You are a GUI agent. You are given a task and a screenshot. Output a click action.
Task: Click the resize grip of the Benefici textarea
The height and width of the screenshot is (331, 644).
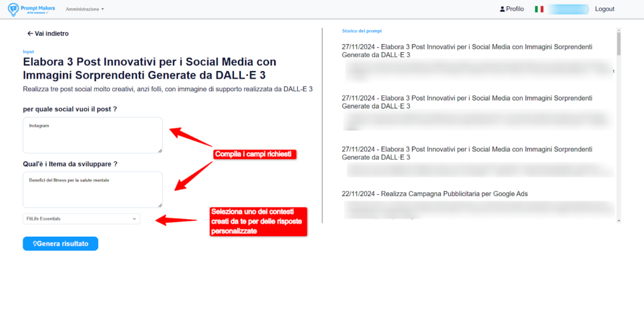159,205
